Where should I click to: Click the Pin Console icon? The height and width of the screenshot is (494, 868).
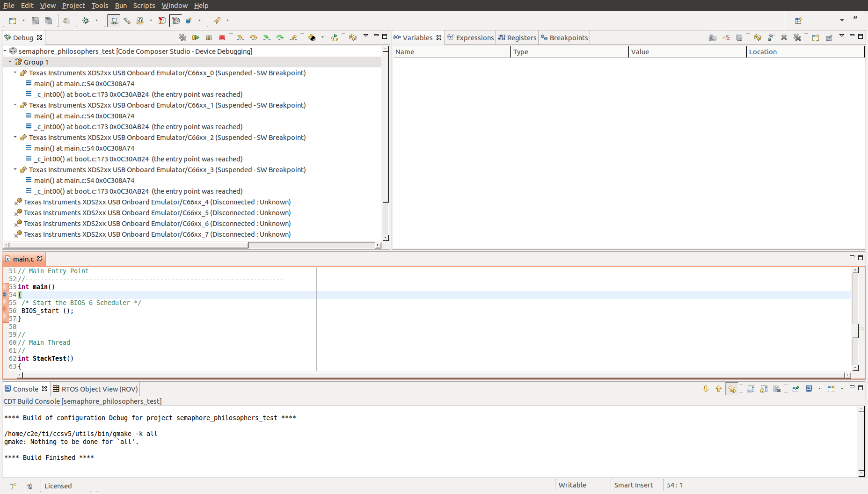(795, 389)
